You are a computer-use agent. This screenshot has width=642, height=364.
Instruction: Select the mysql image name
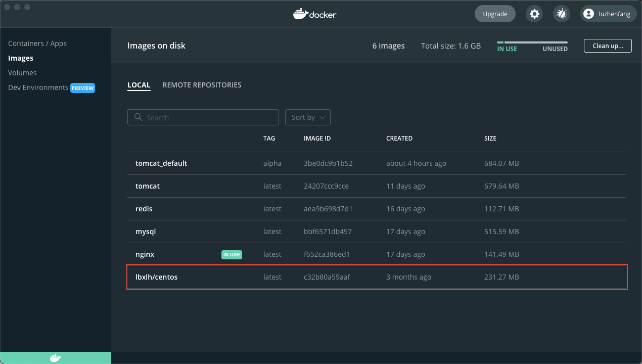click(146, 232)
